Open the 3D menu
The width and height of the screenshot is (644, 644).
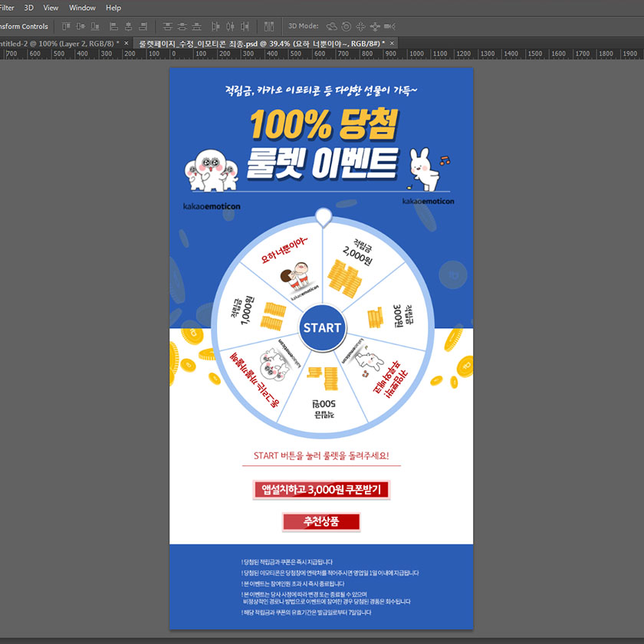pyautogui.click(x=29, y=8)
